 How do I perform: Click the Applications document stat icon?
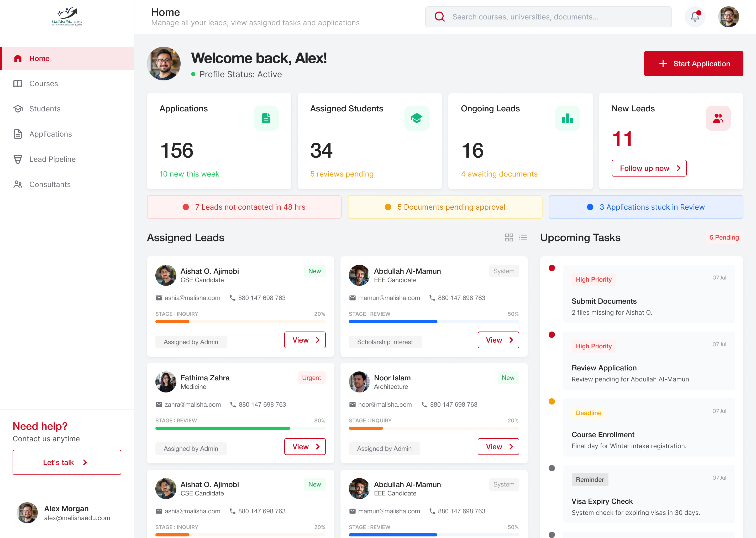coord(266,118)
